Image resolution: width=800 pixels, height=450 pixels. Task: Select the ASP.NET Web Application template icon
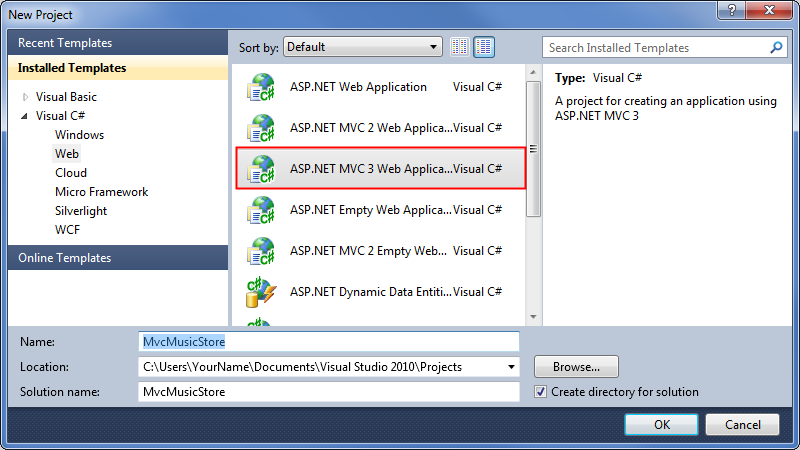click(261, 88)
